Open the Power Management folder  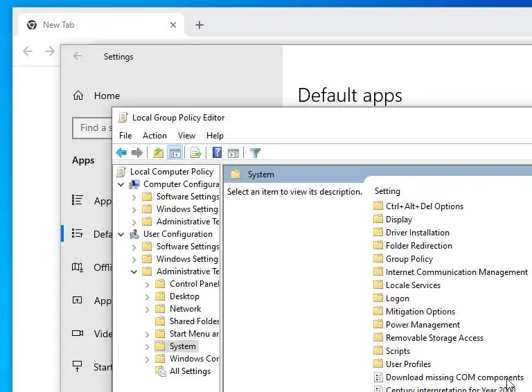[x=417, y=325]
